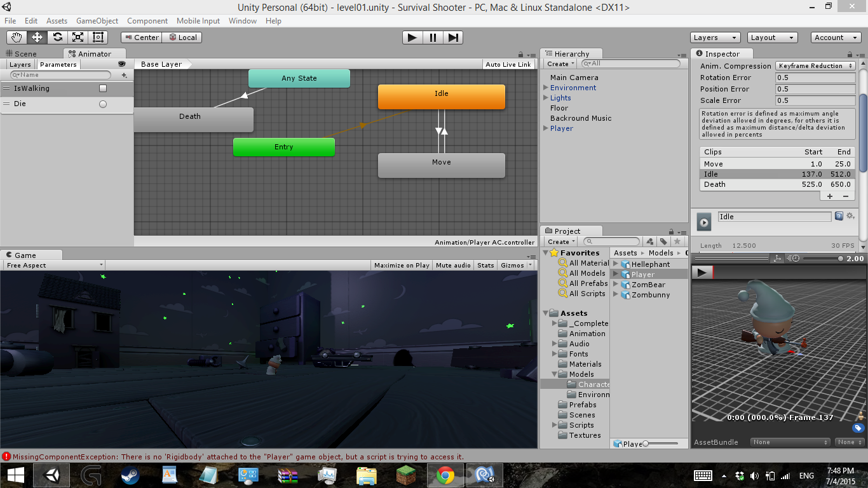Image resolution: width=868 pixels, height=488 pixels.
Task: Select the Rect transform tool
Action: click(98, 37)
